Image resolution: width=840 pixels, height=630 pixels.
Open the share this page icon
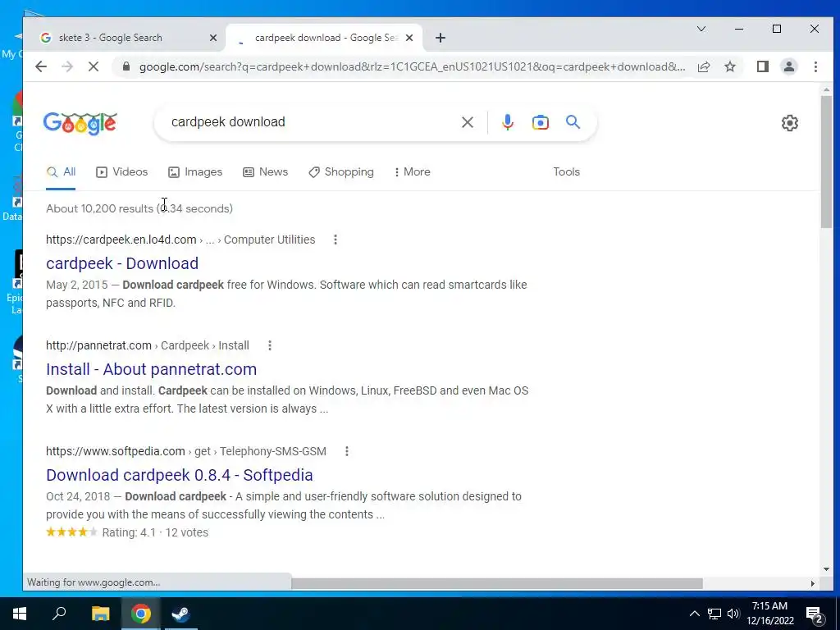tap(703, 66)
